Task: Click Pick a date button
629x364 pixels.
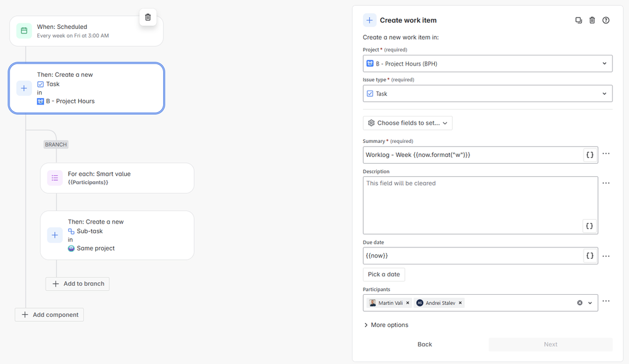Action: pos(384,275)
